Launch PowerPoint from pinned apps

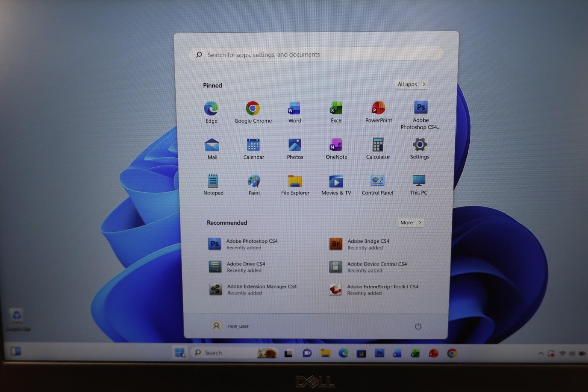[379, 113]
